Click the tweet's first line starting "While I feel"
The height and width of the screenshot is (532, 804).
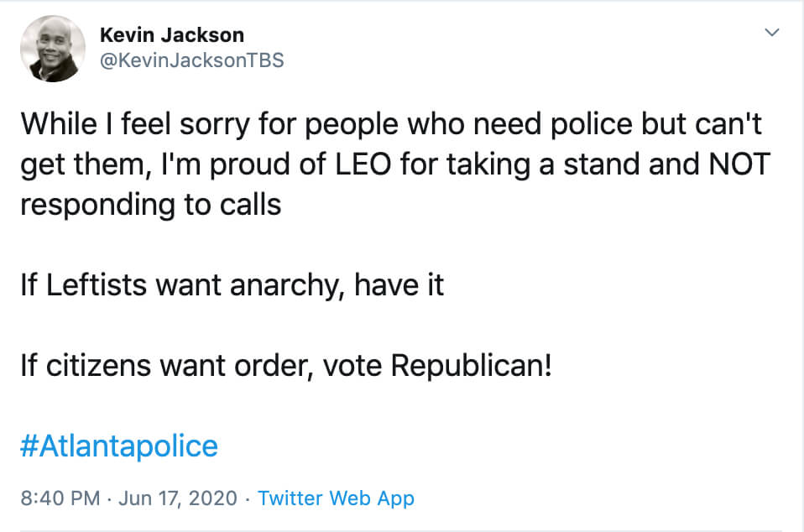click(391, 124)
